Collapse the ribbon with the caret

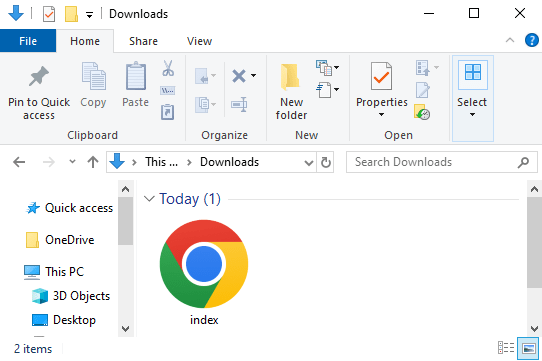point(510,40)
